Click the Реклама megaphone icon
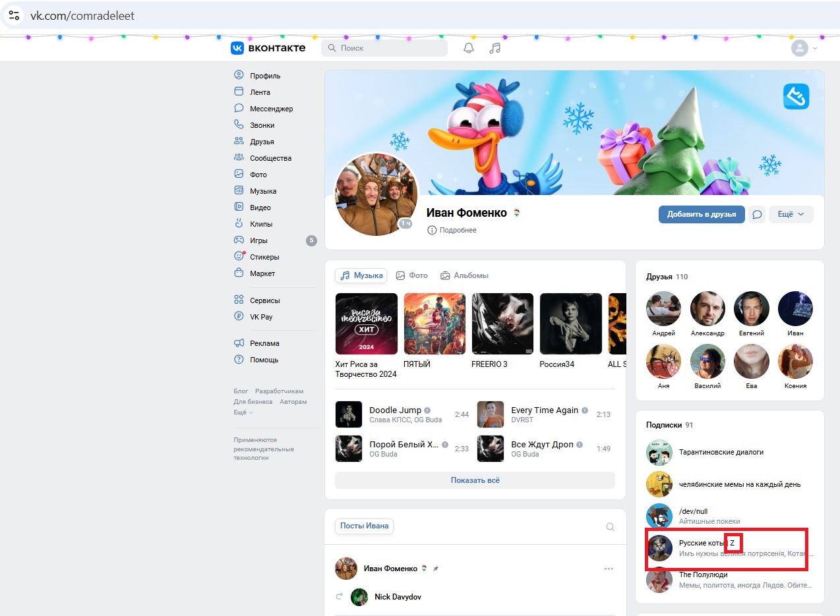The width and height of the screenshot is (840, 616). click(239, 343)
